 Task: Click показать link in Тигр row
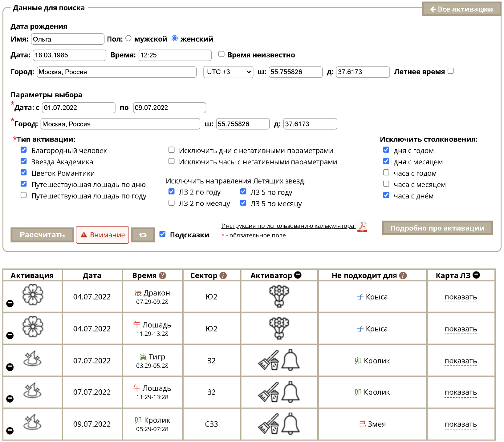tap(461, 361)
